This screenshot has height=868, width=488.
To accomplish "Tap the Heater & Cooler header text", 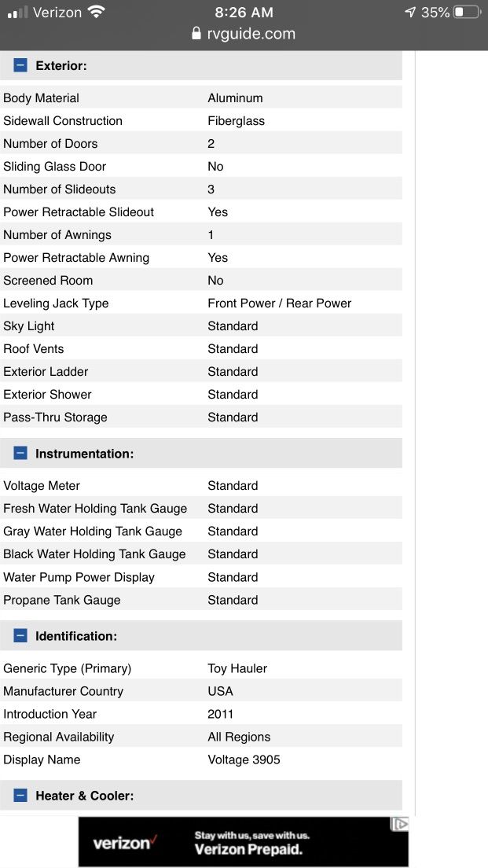I will [x=85, y=796].
